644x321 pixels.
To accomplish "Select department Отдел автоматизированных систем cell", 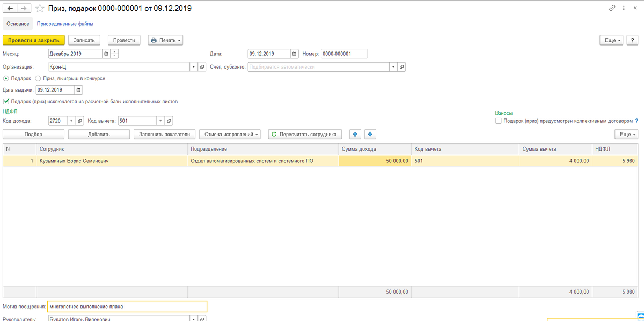I will tap(263, 161).
